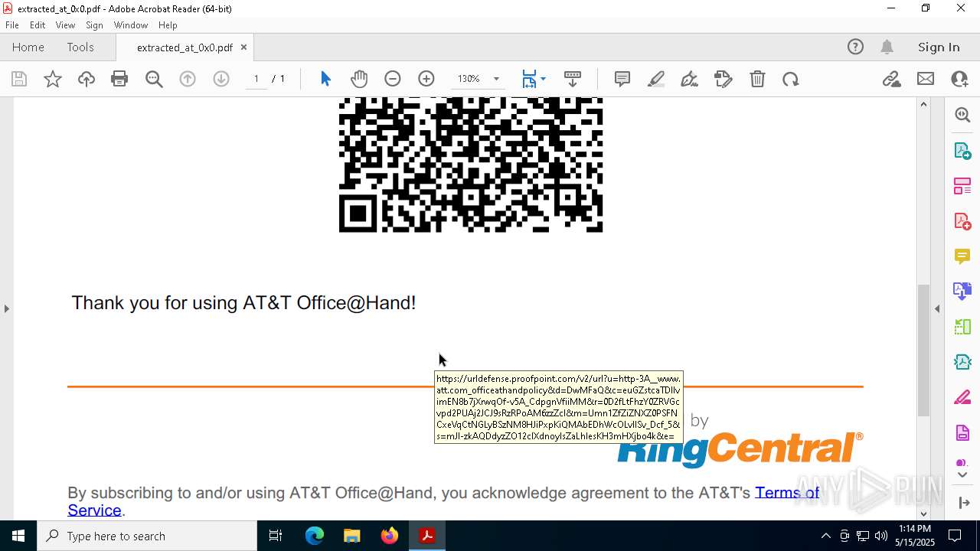Collapse the right tools pane
The width and height of the screenshot is (980, 551).
pos(937,308)
